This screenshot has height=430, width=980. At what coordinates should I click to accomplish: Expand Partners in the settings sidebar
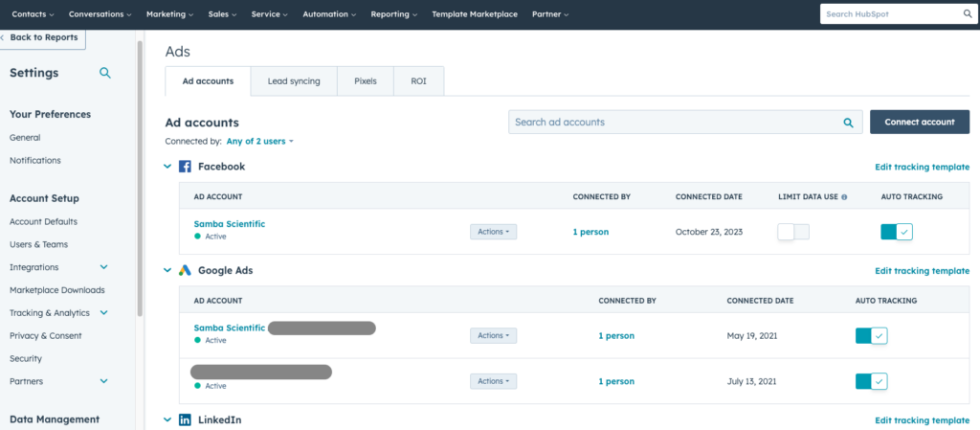(103, 381)
